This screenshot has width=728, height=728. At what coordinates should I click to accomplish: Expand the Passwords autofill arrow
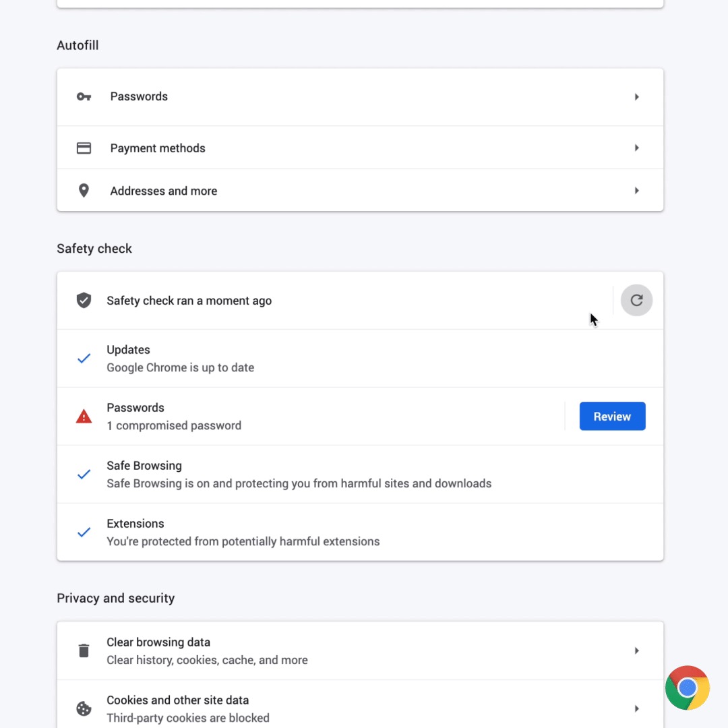636,97
